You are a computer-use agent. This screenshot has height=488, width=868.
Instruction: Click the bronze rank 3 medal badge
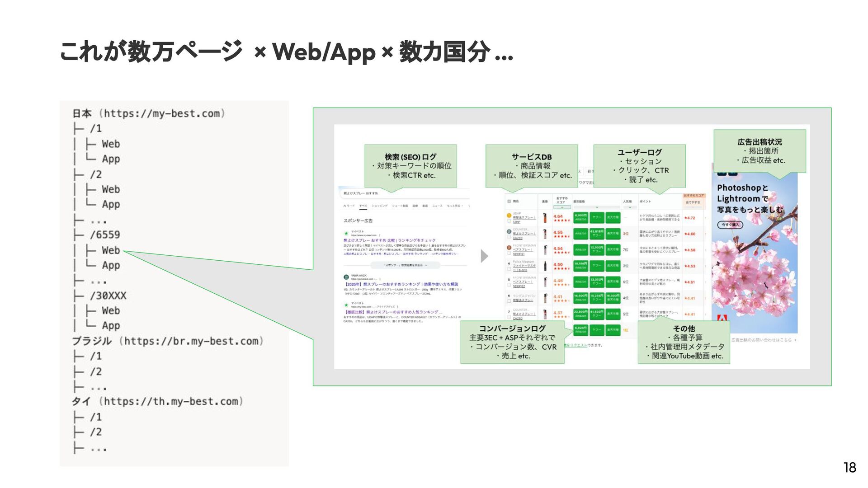coord(509,248)
